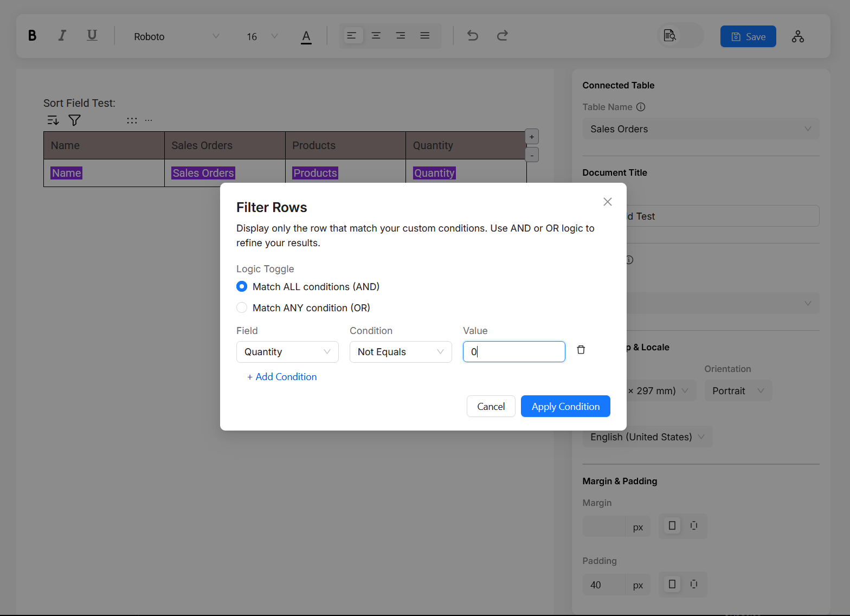Open the Portrait orientation dropdown
The image size is (850, 616).
(x=738, y=391)
